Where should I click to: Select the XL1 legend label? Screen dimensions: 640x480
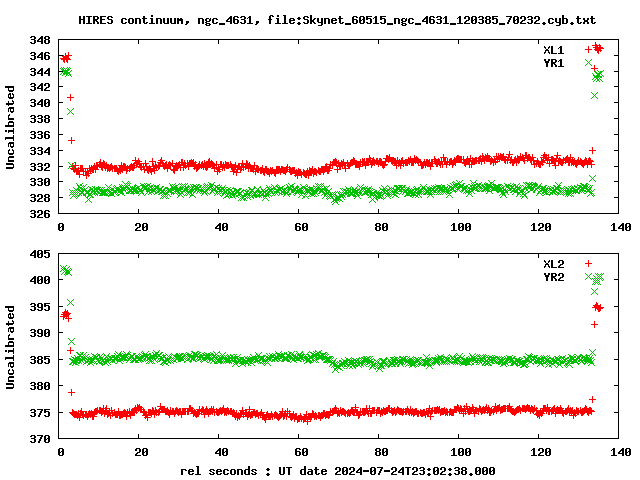point(553,50)
